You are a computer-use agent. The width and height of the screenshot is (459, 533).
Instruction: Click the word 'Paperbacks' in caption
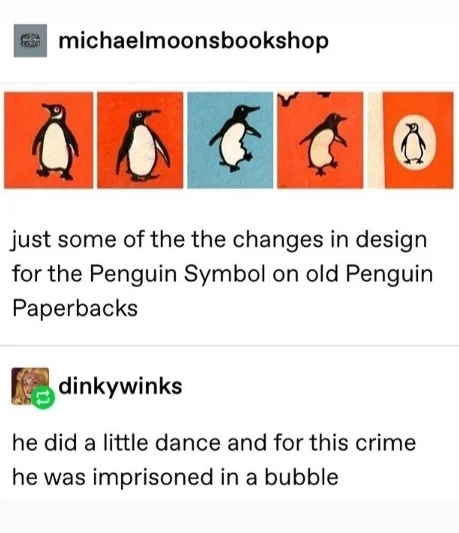(x=75, y=308)
